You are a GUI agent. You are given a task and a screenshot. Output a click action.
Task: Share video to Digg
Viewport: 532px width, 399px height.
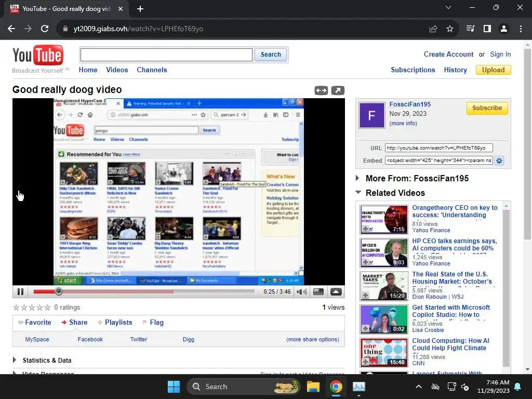[188, 339]
